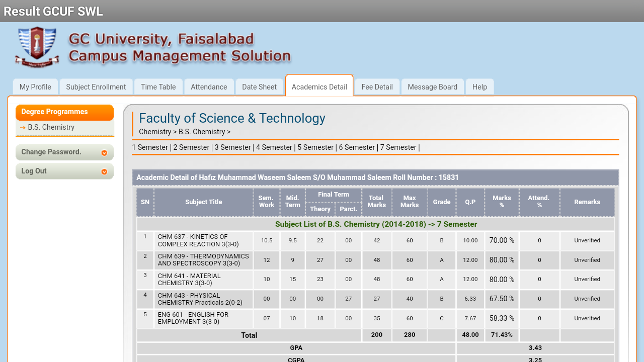
Task: Click the Result GCUF SWL title
Action: [x=53, y=11]
